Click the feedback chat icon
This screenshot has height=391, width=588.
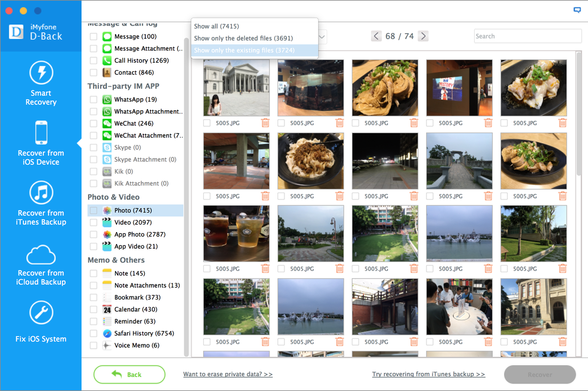(577, 10)
